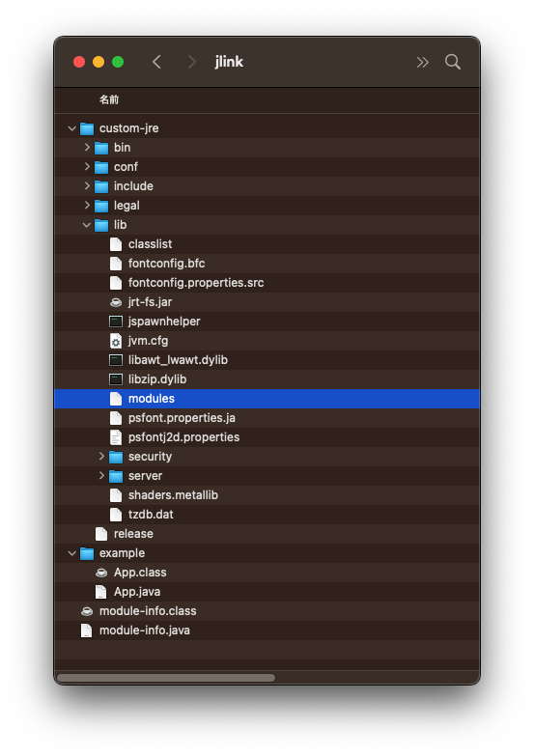Select the release file
This screenshot has width=534, height=756.
click(267, 534)
